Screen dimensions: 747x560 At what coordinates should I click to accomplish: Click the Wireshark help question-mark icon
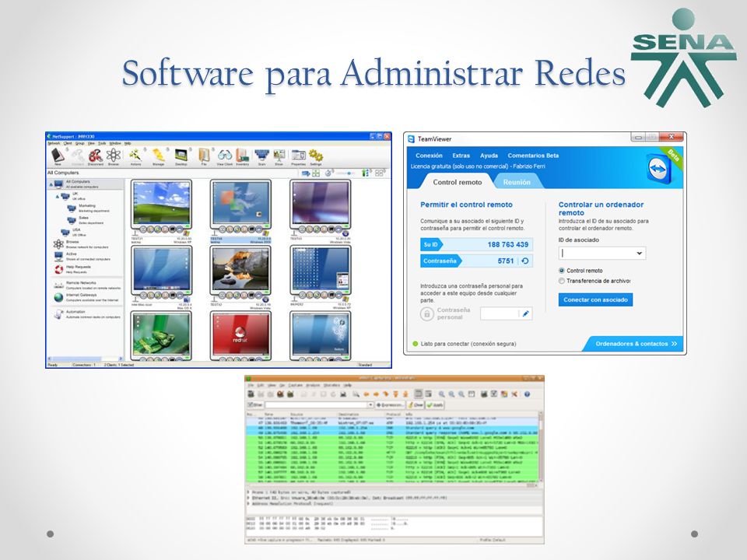pos(527,394)
